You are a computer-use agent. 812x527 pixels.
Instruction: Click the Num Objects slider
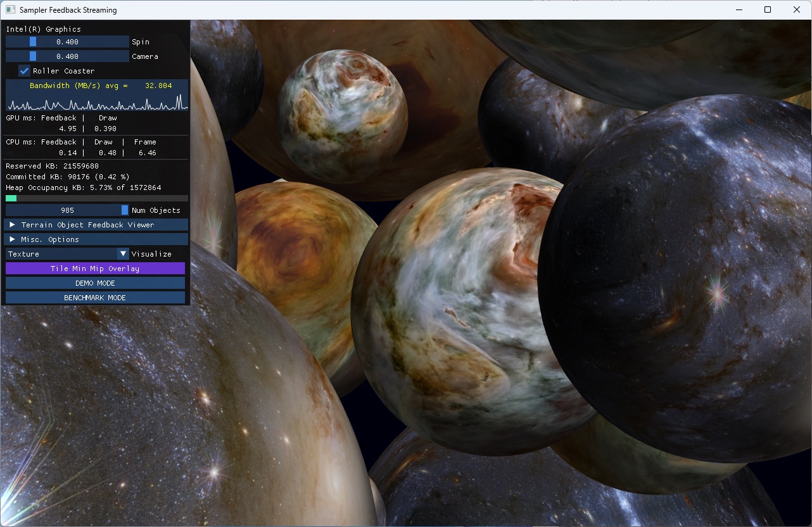(68, 210)
